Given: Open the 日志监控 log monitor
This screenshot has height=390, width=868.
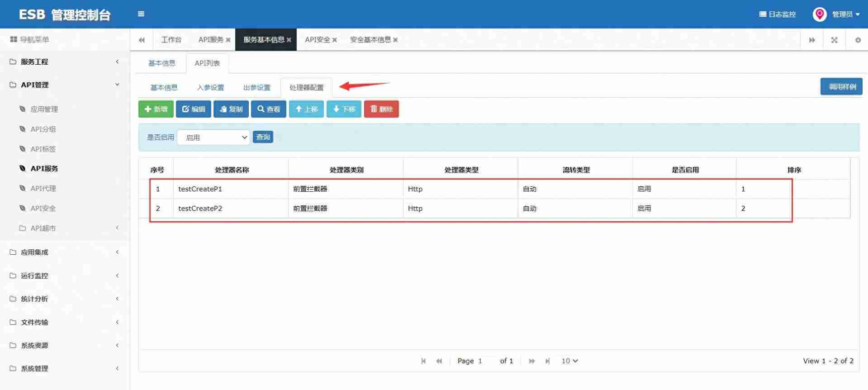Looking at the screenshot, I should point(778,14).
